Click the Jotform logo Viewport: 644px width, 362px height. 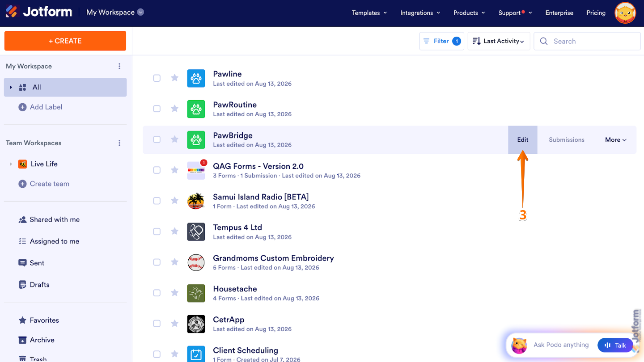(x=38, y=12)
